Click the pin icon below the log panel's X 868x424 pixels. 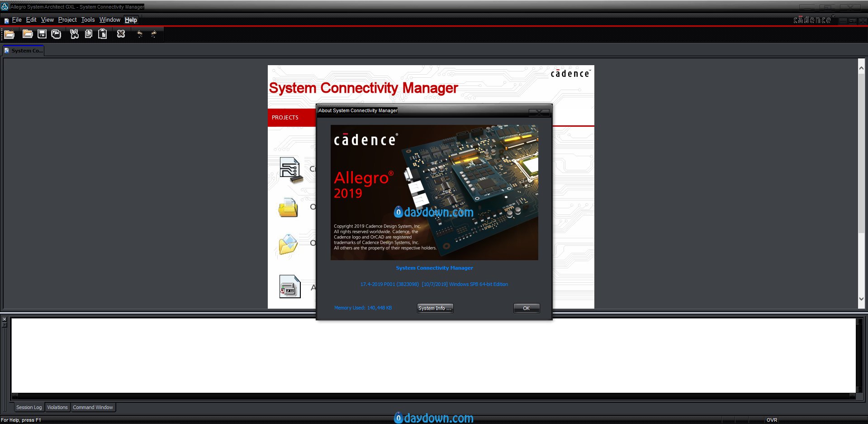5,325
